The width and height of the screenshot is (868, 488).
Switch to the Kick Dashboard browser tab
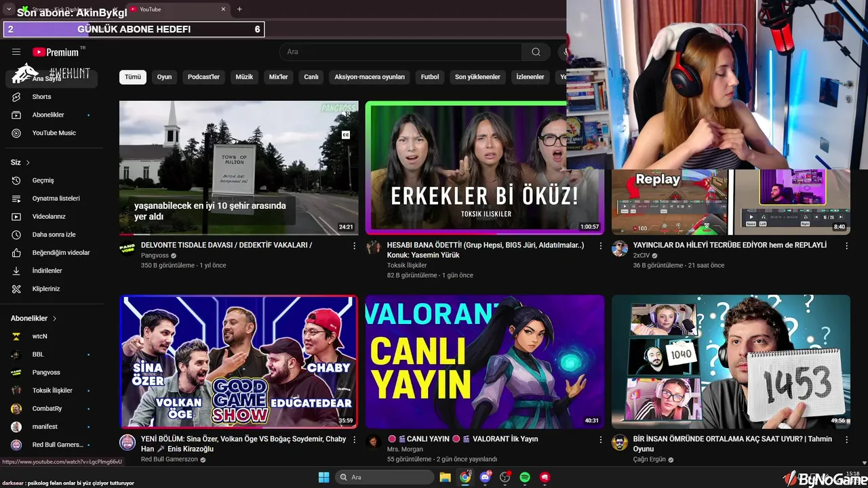pyautogui.click(x=71, y=9)
